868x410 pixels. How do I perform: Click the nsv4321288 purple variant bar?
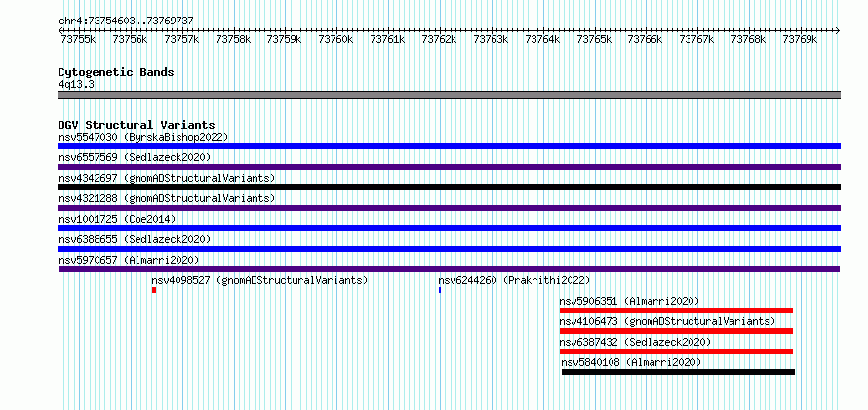pos(449,208)
